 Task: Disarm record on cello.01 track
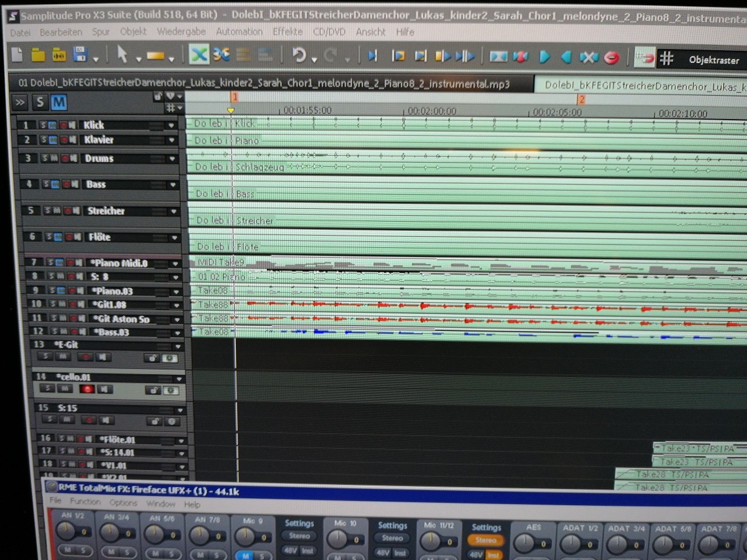[x=88, y=389]
